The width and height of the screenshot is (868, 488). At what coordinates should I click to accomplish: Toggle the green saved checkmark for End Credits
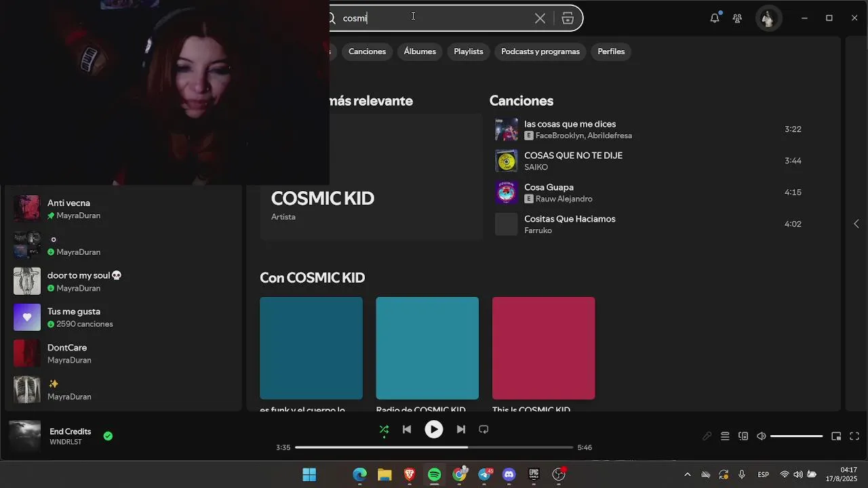(108, 436)
